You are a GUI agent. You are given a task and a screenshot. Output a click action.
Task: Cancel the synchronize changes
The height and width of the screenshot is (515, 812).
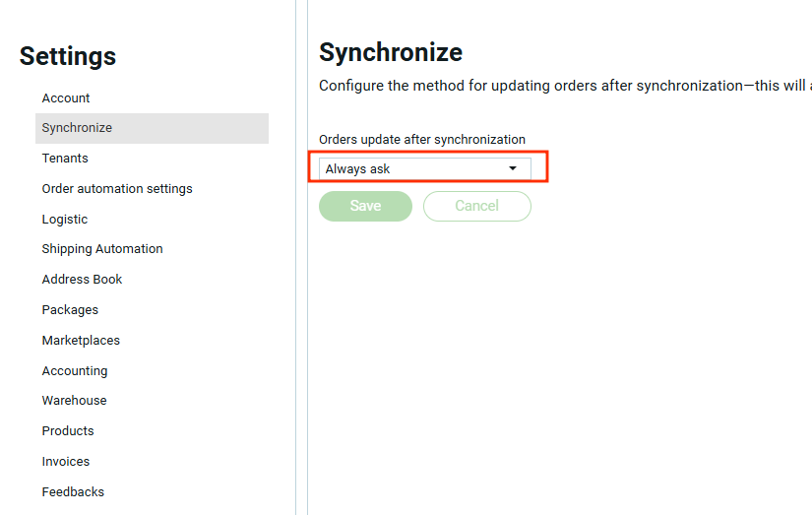476,206
